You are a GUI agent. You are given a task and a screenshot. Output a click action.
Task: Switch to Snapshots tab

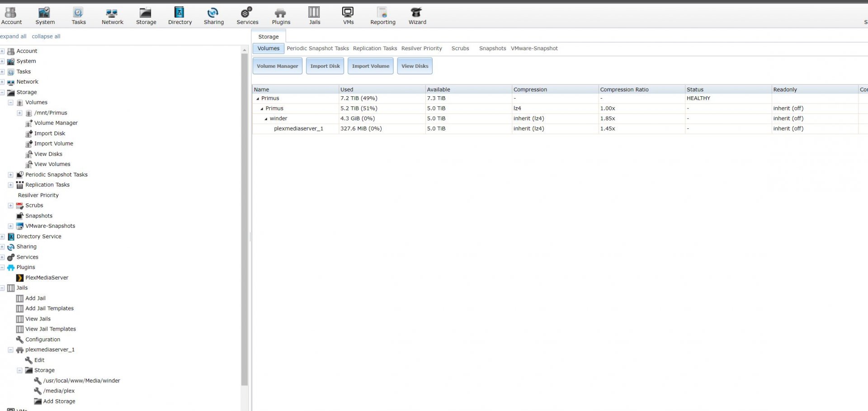(x=492, y=48)
